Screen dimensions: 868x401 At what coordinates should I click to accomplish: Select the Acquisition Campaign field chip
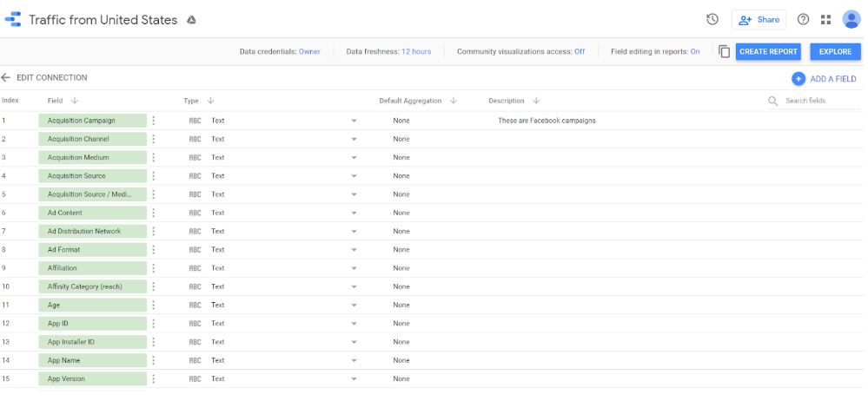(92, 121)
